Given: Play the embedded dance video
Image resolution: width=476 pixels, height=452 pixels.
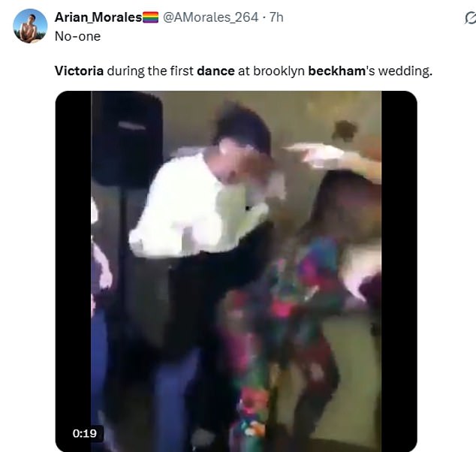Looking at the screenshot, I should tap(236, 270).
